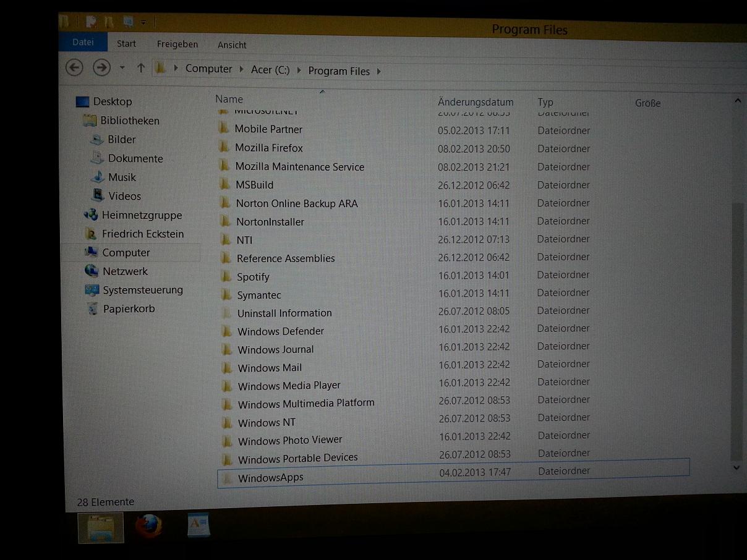Select Windows Multimedia Platform folder icon
This screenshot has height=560, width=747.
(228, 404)
